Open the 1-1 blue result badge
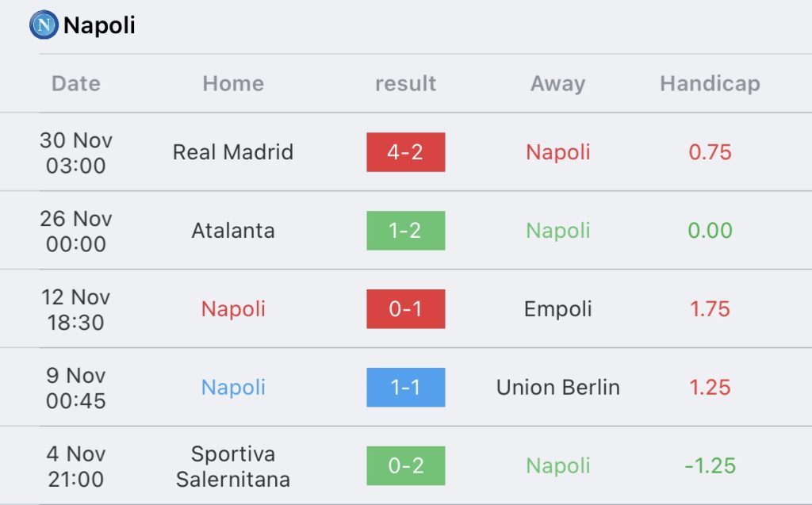 click(405, 388)
